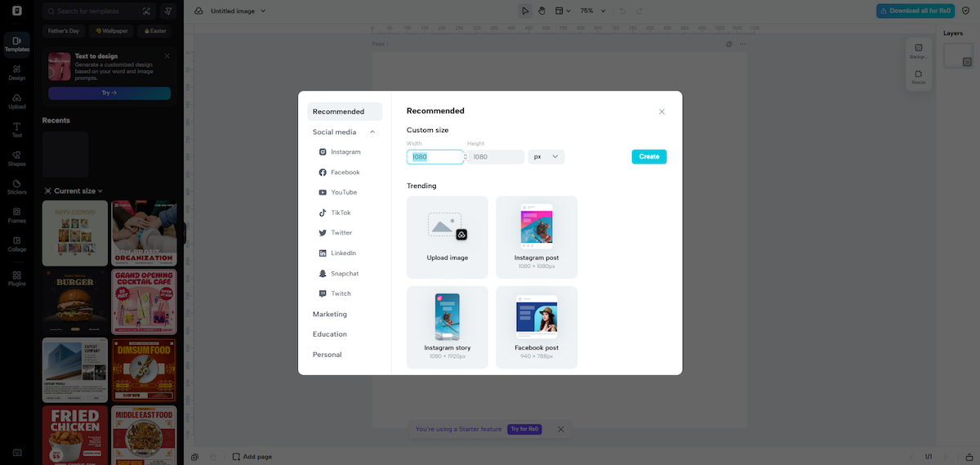Select the hand pan tool
The image size is (980, 465).
coord(541,11)
